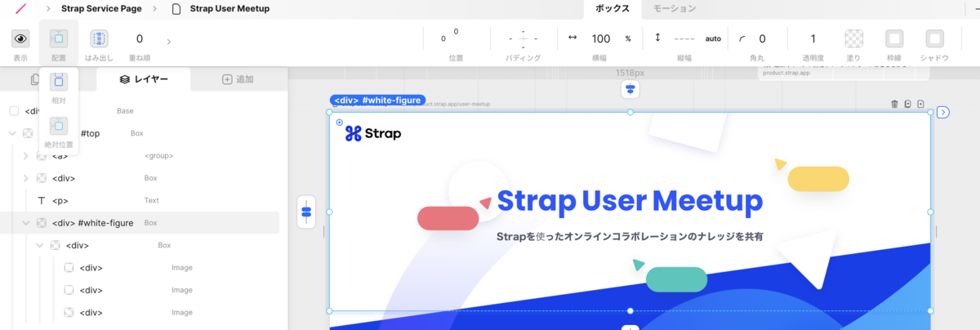The width and height of the screenshot is (980, 330).
Task: Toggle the 表示 eye visibility icon
Action: pos(20,38)
